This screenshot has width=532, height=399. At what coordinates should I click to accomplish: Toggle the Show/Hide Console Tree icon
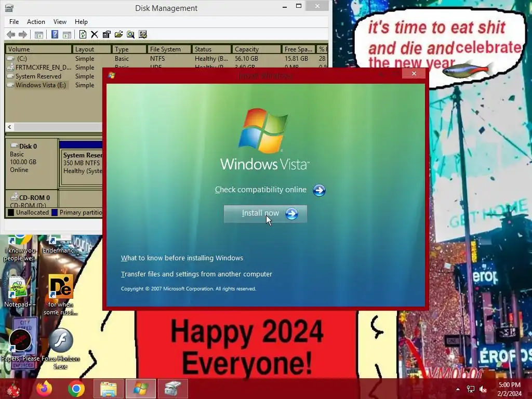tap(38, 34)
